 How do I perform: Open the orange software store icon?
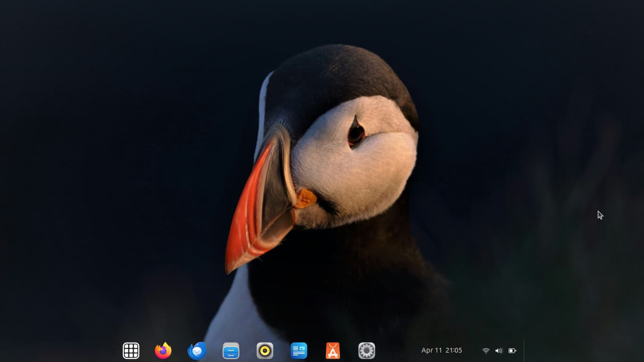point(333,351)
